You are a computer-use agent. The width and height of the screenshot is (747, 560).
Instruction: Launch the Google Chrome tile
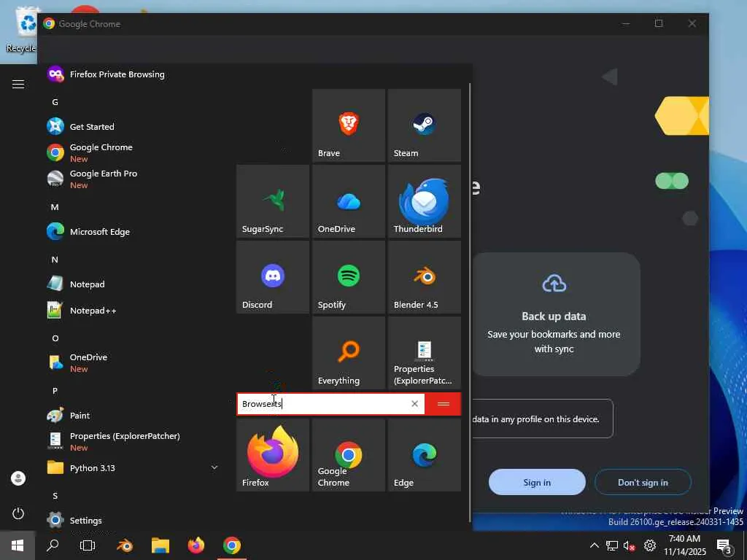[349, 455]
